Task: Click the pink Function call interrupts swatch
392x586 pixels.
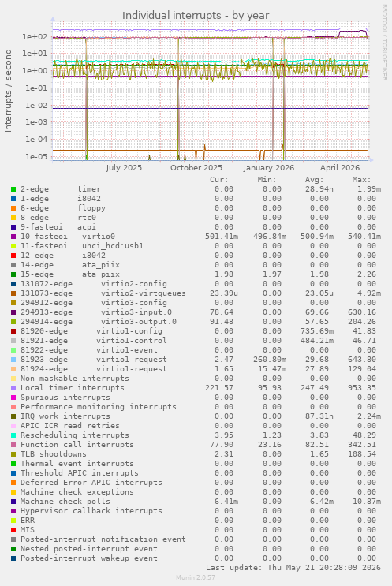Action: [x=13, y=445]
